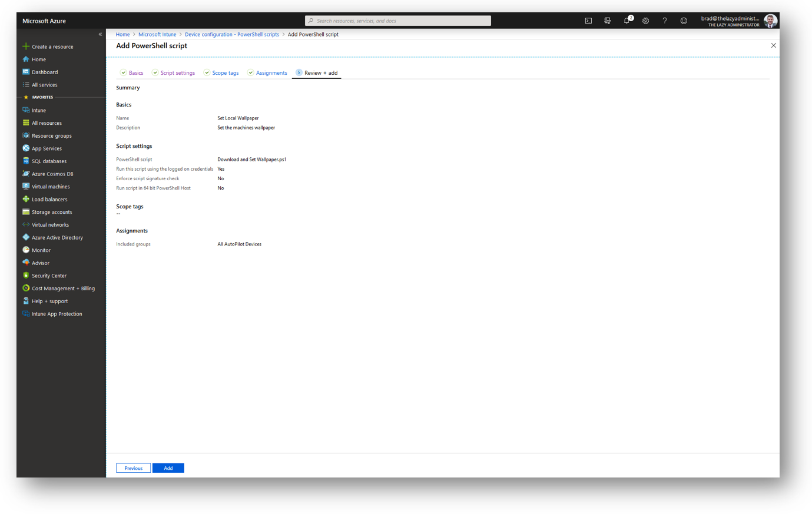Screen dimensions: 812x514
Task: Open account menu via profile avatar
Action: point(770,21)
